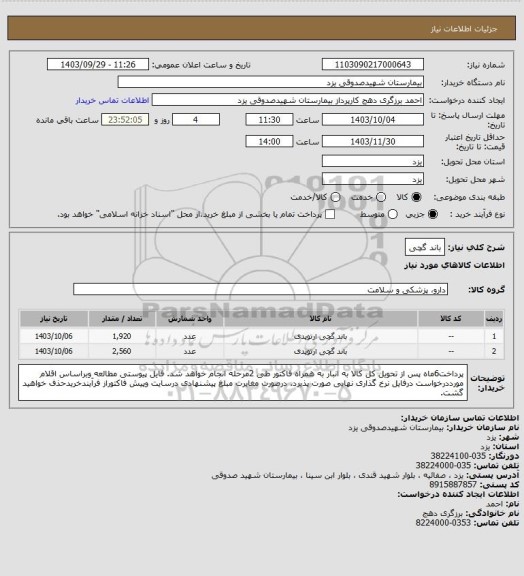Select the کالا radio button

416,197
